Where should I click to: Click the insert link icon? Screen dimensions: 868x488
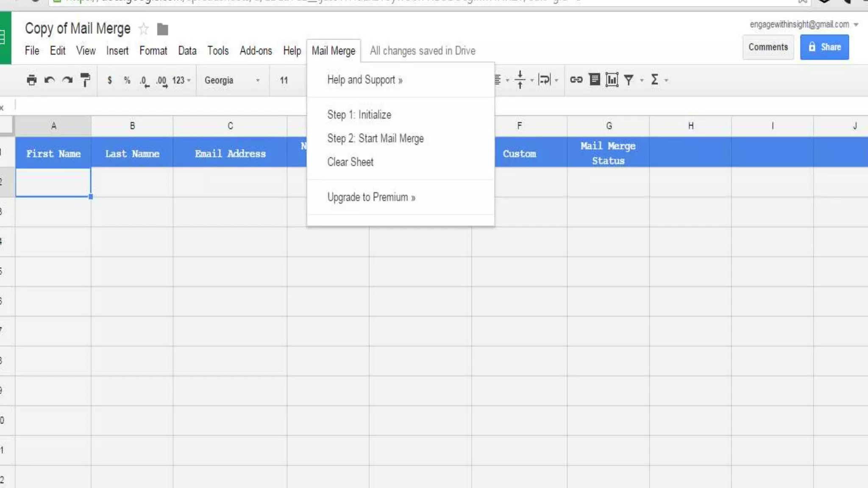[576, 80]
